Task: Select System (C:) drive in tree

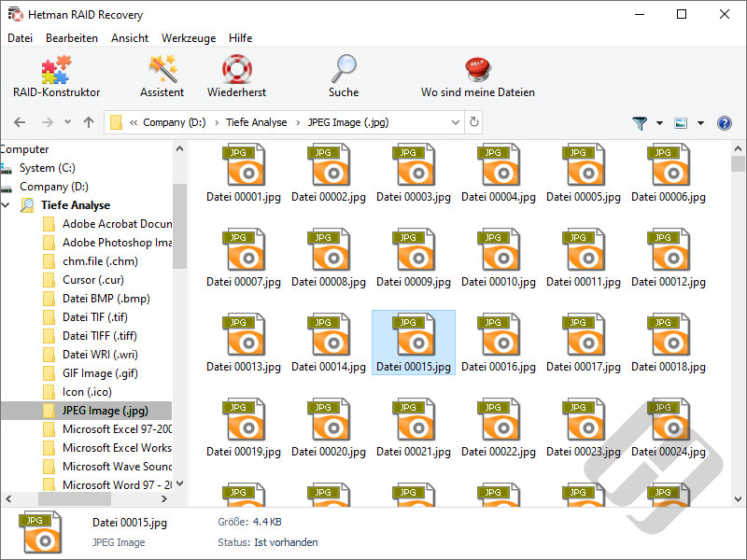Action: pyautogui.click(x=48, y=168)
